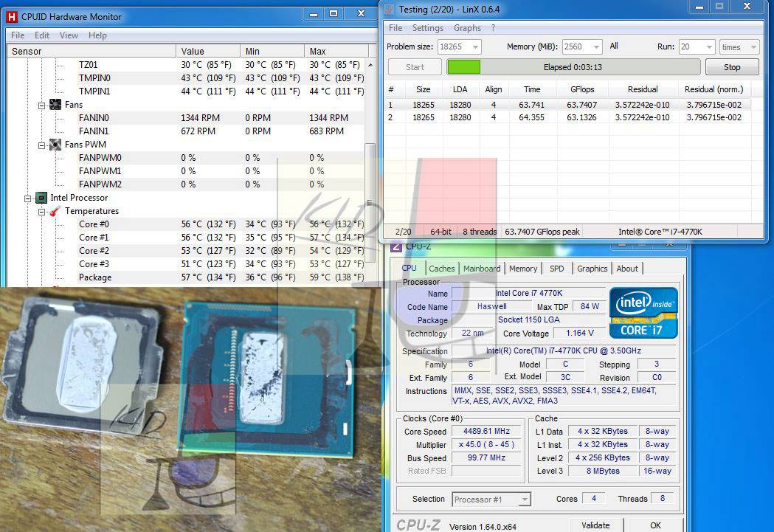Click the Intel Processor chip icon
Viewport: 774px width, 532px height.
click(x=41, y=198)
